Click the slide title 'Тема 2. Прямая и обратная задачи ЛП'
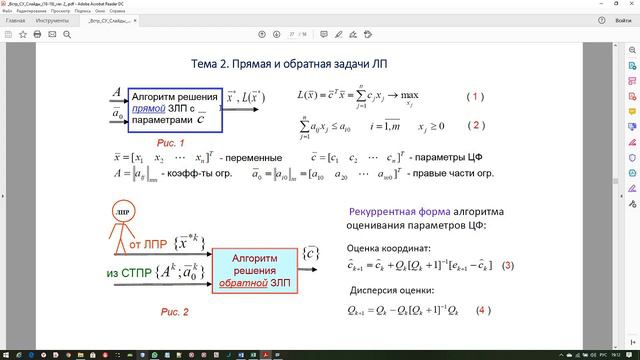 point(289,64)
